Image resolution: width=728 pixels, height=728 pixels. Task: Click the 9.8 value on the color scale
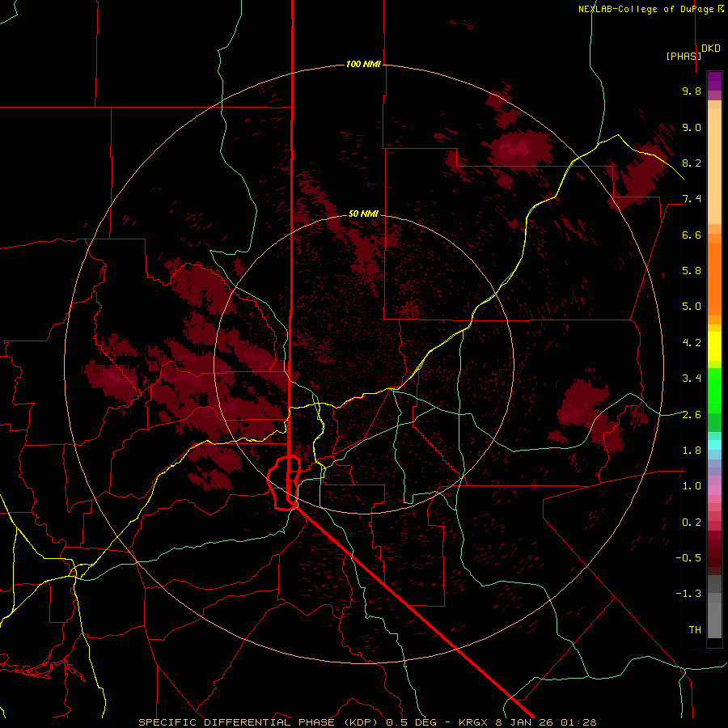(692, 91)
